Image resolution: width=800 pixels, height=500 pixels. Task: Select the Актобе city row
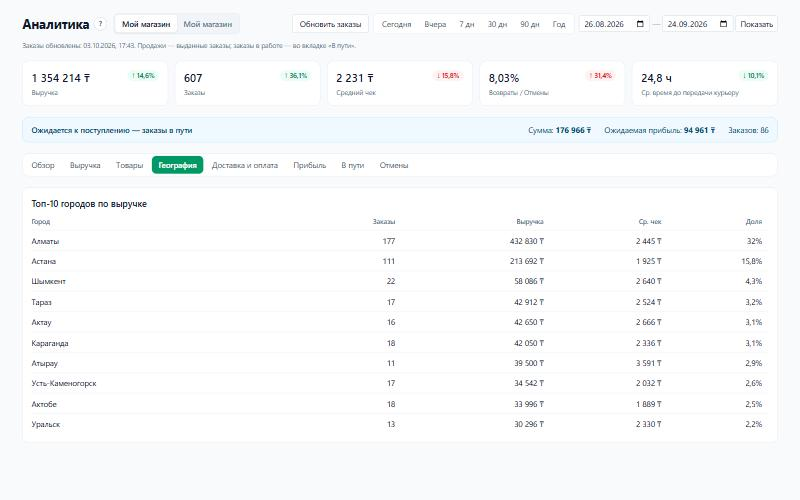pos(397,404)
